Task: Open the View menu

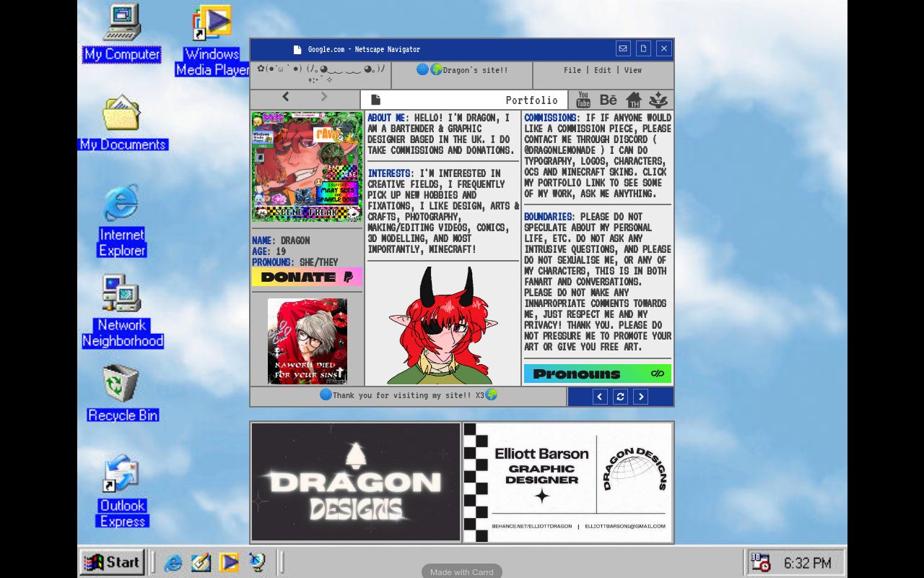Action: click(x=632, y=70)
